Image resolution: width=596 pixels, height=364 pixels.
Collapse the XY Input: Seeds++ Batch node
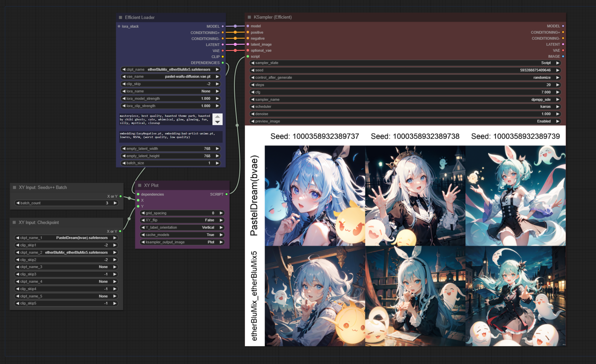(14, 187)
